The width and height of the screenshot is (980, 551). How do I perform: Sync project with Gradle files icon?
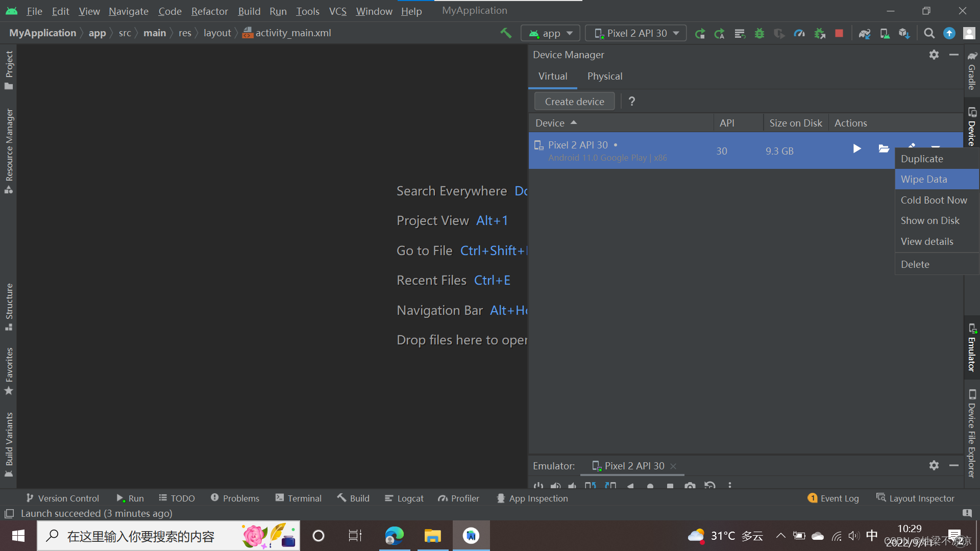pos(864,33)
